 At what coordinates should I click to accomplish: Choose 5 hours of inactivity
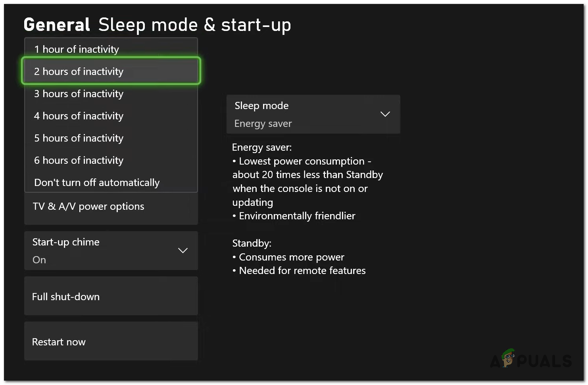79,138
